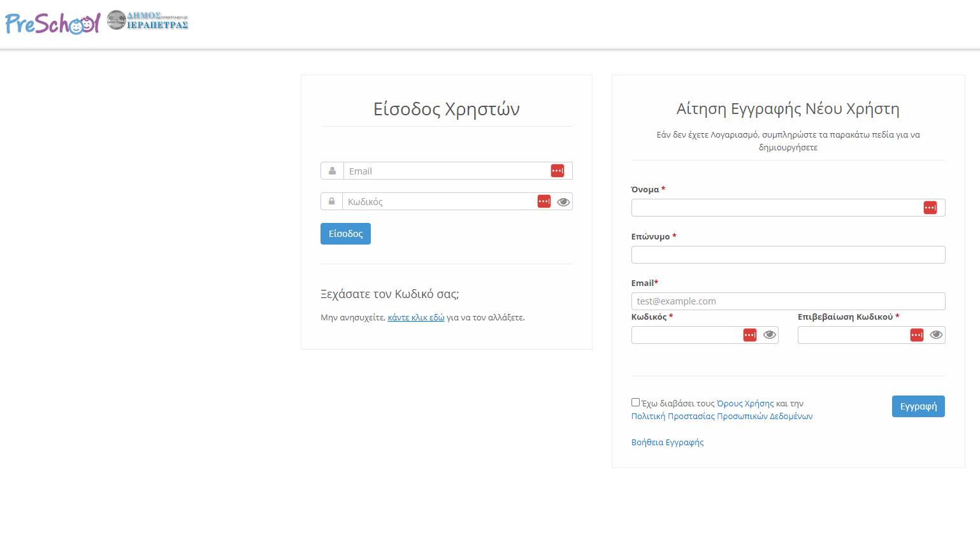Click password manager icon in Όνομα field

[x=930, y=208]
